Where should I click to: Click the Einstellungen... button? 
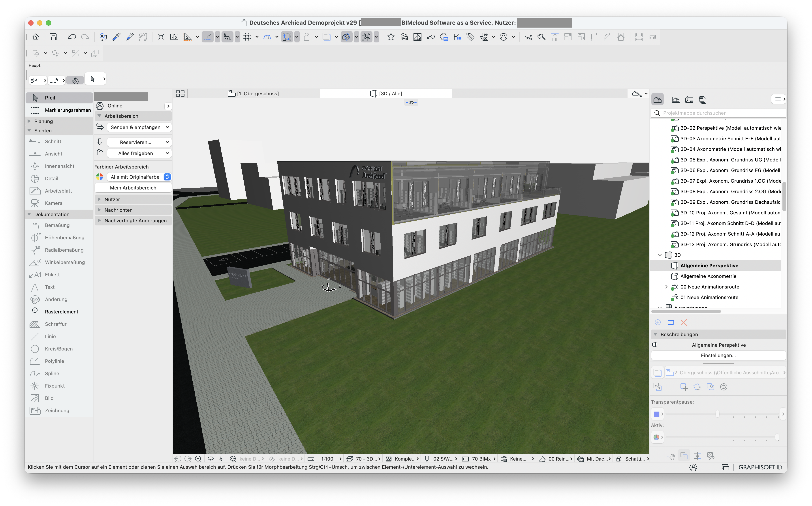pyautogui.click(x=718, y=356)
